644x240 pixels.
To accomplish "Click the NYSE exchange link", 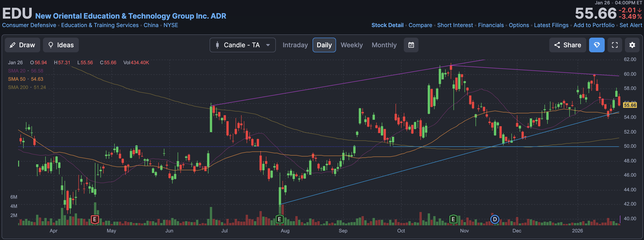I will point(171,25).
